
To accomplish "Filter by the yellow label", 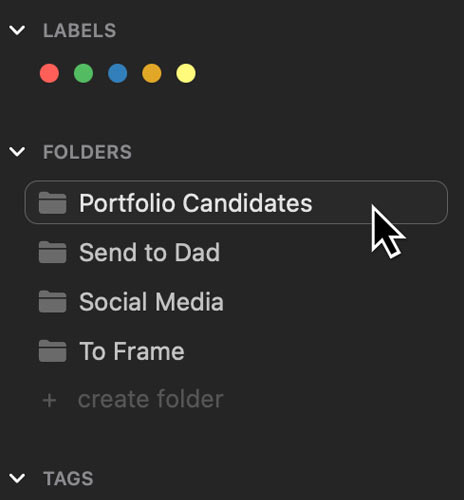I will tap(186, 73).
